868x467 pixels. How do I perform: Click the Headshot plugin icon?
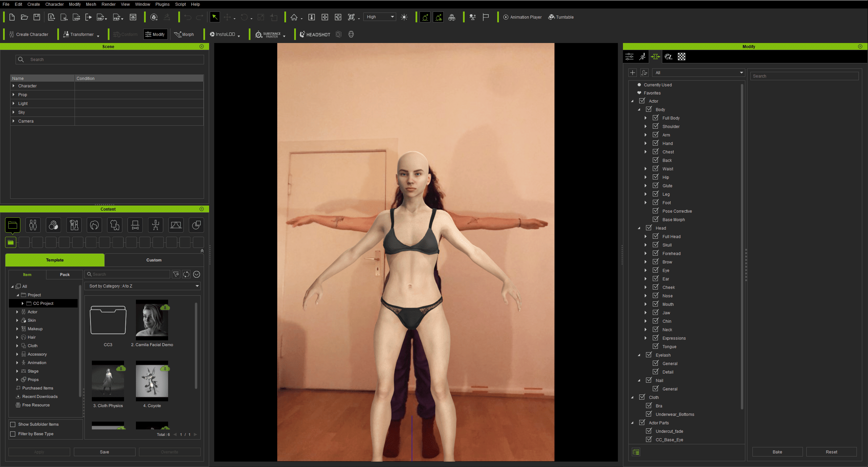pos(315,35)
